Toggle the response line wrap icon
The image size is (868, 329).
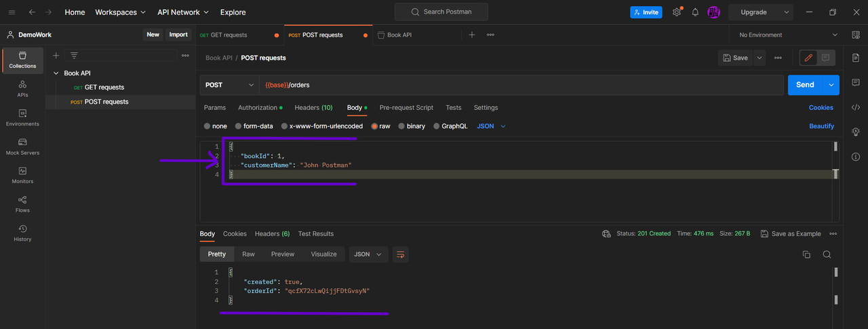point(400,254)
